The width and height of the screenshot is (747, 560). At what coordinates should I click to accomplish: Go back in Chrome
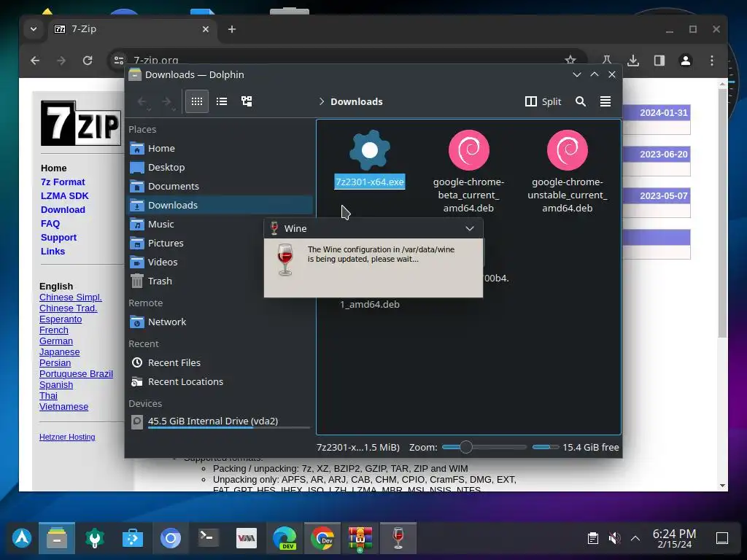[x=35, y=61]
